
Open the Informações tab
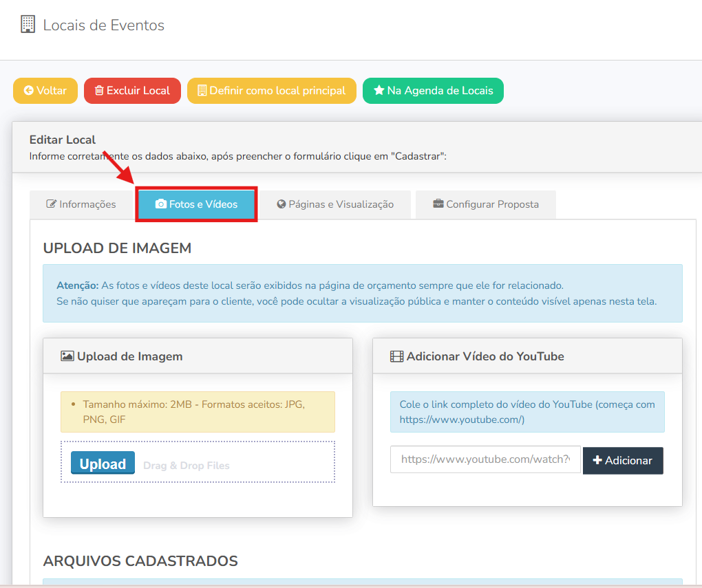click(x=81, y=204)
